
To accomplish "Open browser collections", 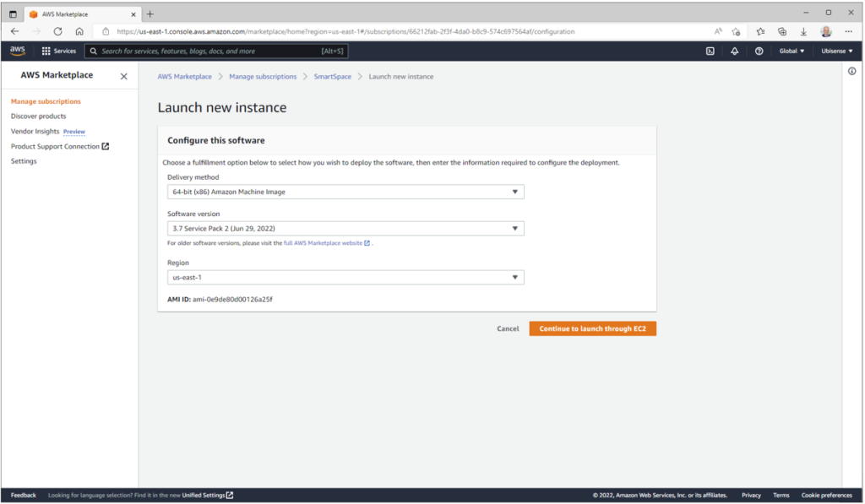I will pos(782,31).
